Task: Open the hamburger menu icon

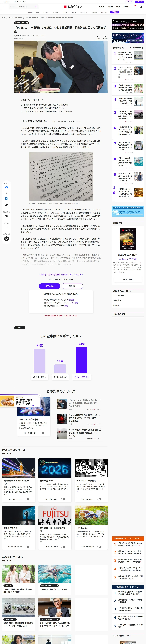Action: point(5,7)
